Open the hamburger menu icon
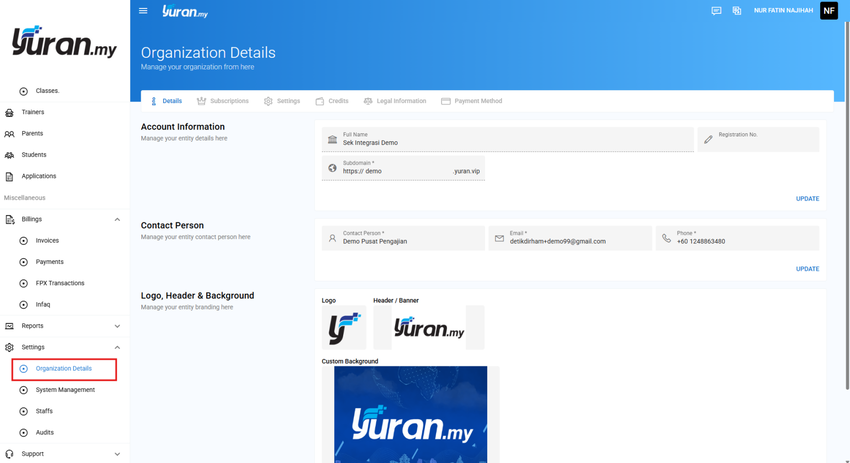850x463 pixels. click(143, 11)
